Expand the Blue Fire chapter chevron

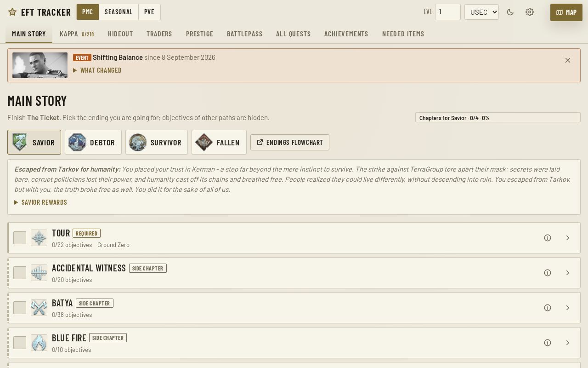(x=568, y=343)
